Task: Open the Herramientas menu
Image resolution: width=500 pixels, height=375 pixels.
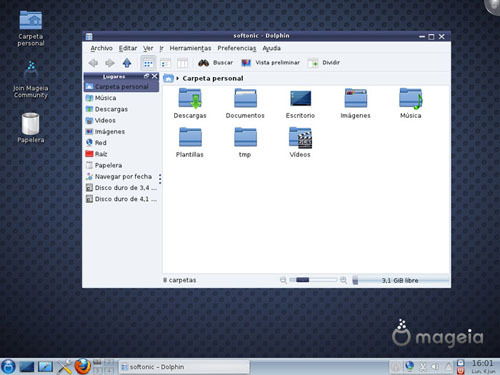Action: pyautogui.click(x=190, y=48)
